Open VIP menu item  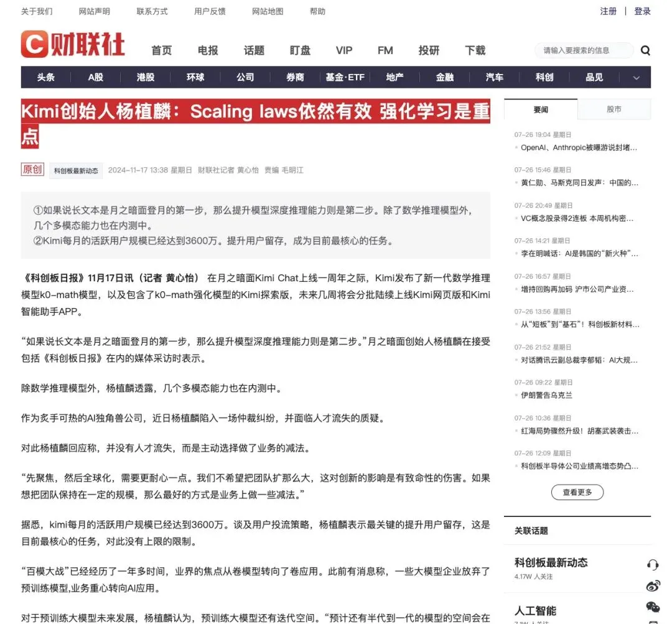click(x=344, y=50)
